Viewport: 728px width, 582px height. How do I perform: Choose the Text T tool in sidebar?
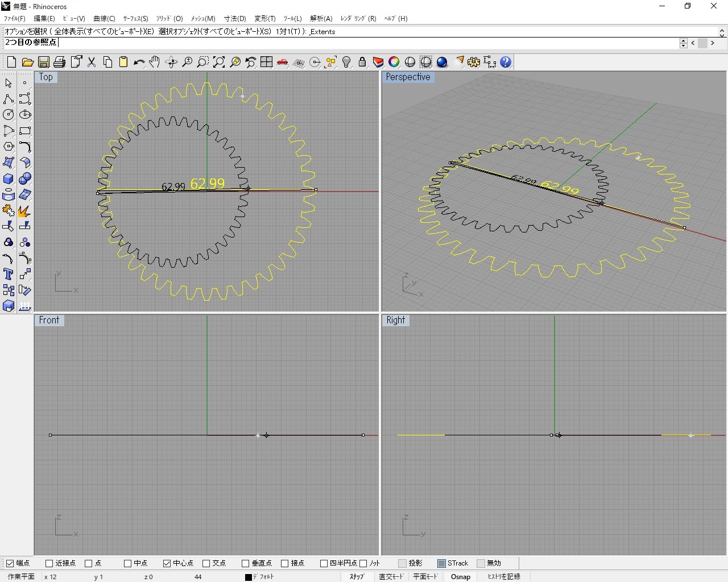tap(9, 274)
